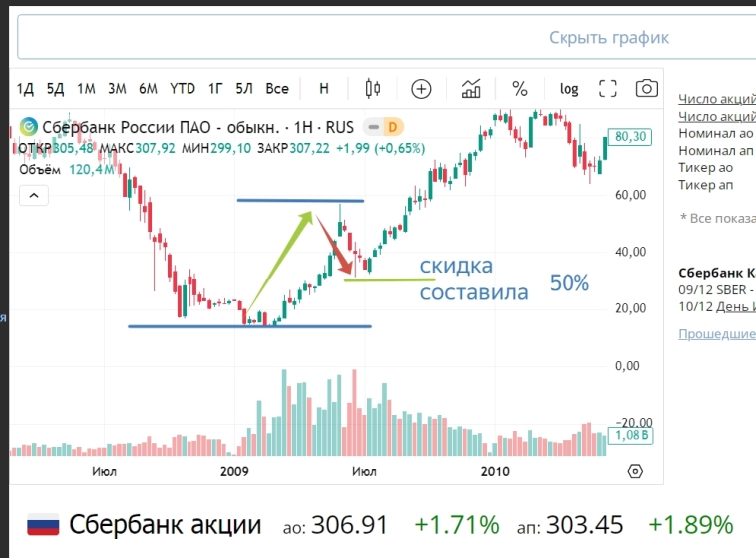Switch to the 6М time range
756x558 pixels.
coord(148,88)
